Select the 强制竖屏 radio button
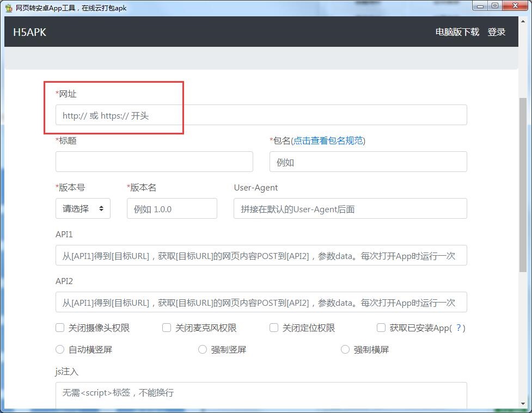532x413 pixels. pos(203,349)
